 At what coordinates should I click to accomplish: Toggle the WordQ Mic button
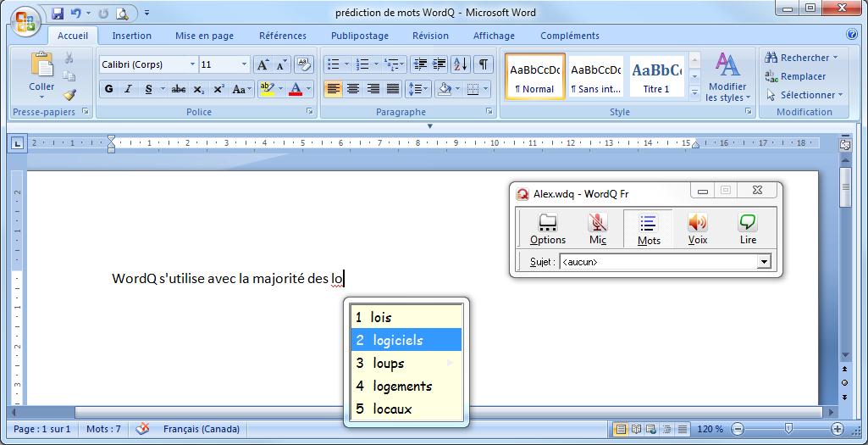pos(597,229)
